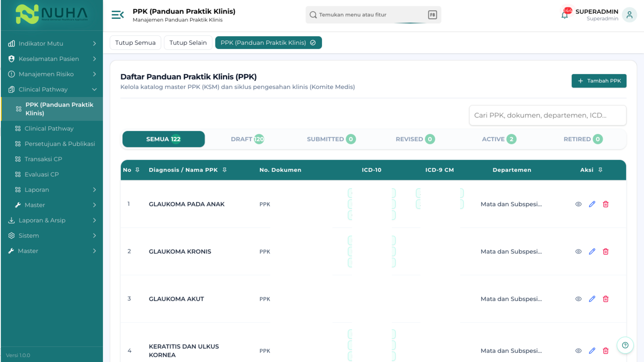Screen dimensions: 644x362
Task: Focus the Cari PPK search field
Action: click(x=547, y=115)
